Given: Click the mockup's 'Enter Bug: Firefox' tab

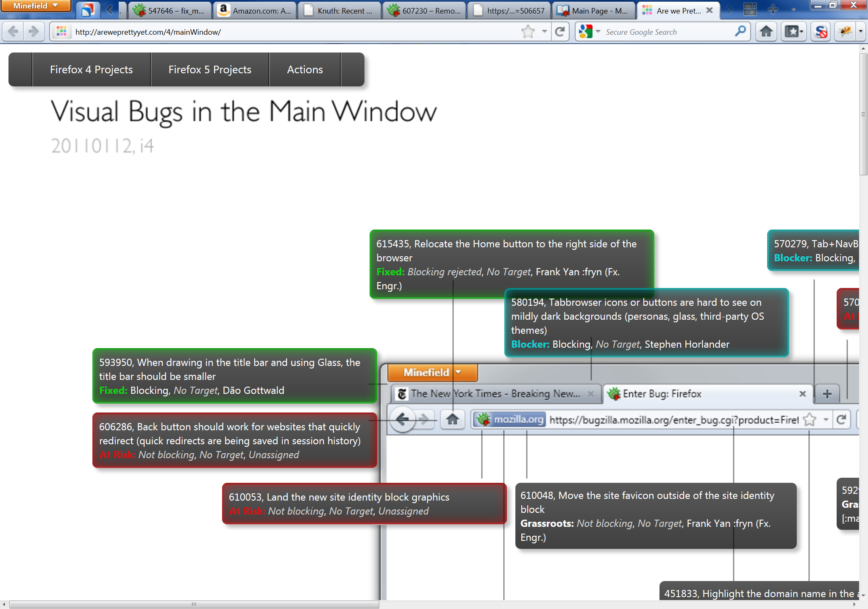Looking at the screenshot, I should [707, 394].
